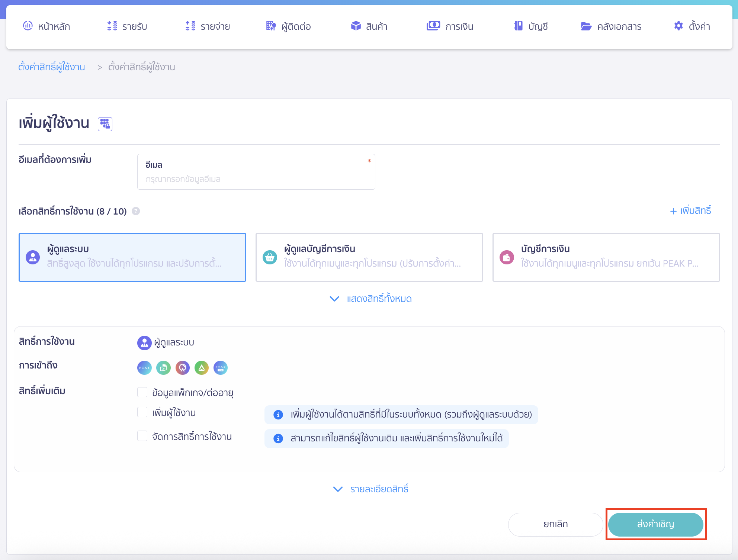Open the หน้าหลัก home icon

(28, 26)
